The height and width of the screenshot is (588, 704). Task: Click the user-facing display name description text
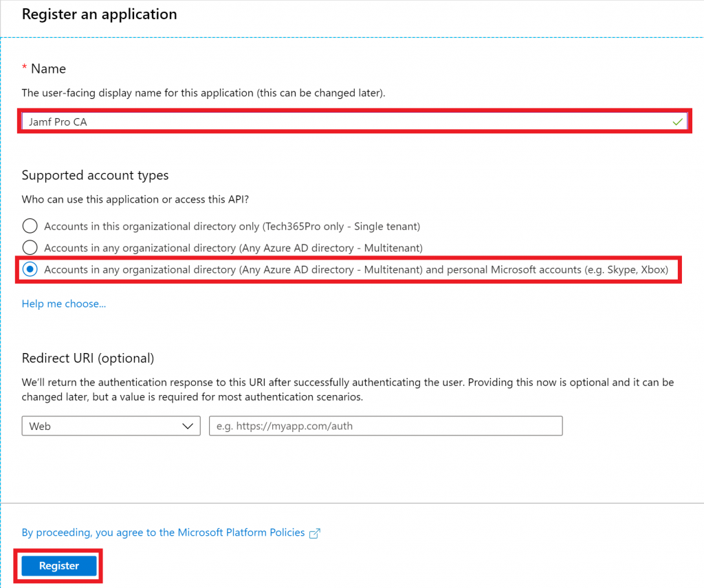tap(203, 93)
